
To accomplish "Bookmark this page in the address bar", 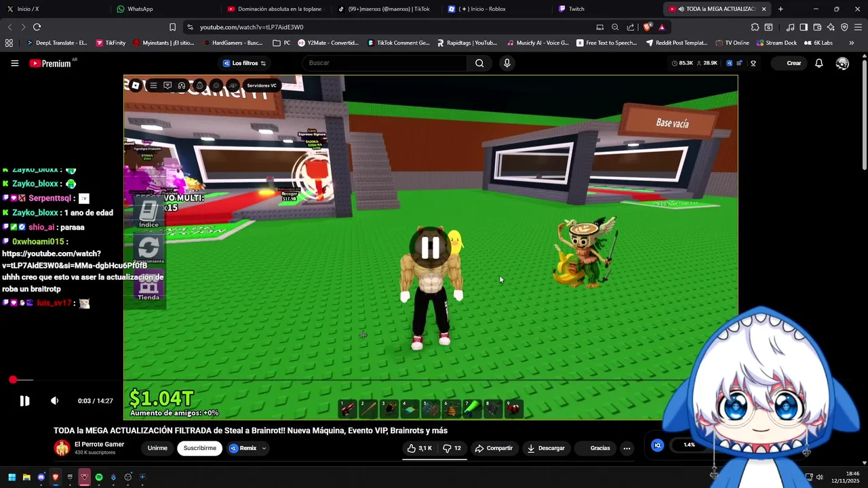I will [172, 27].
